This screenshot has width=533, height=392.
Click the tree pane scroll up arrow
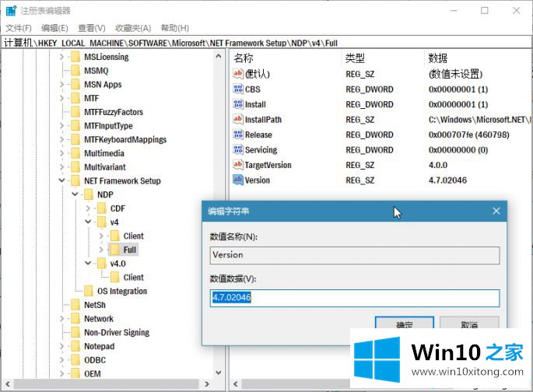pyautogui.click(x=219, y=56)
